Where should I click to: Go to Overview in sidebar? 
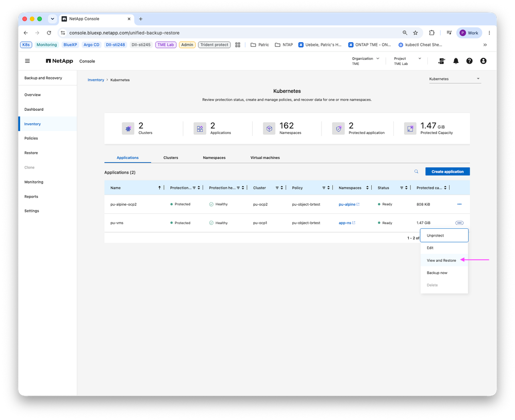(x=47, y=95)
